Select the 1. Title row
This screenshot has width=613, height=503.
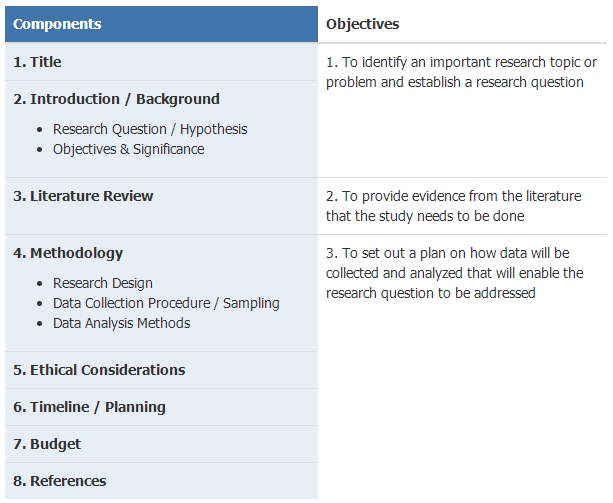161,62
